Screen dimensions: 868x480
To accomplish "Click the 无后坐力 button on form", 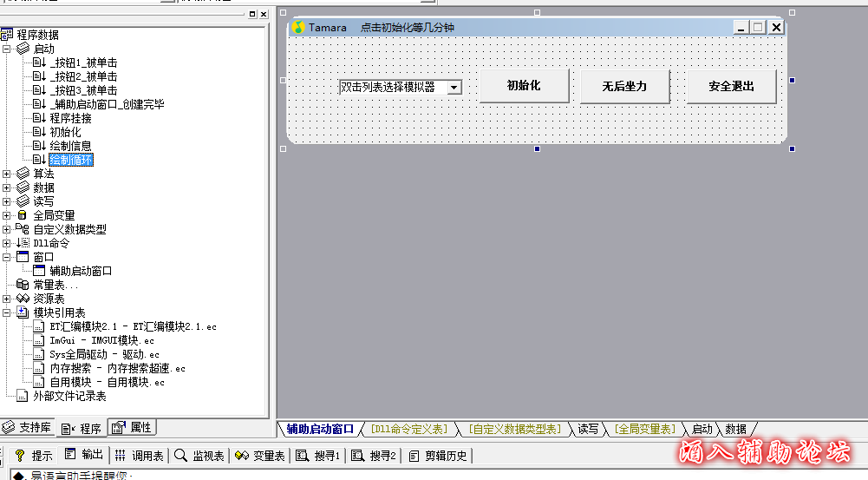I will (x=624, y=87).
